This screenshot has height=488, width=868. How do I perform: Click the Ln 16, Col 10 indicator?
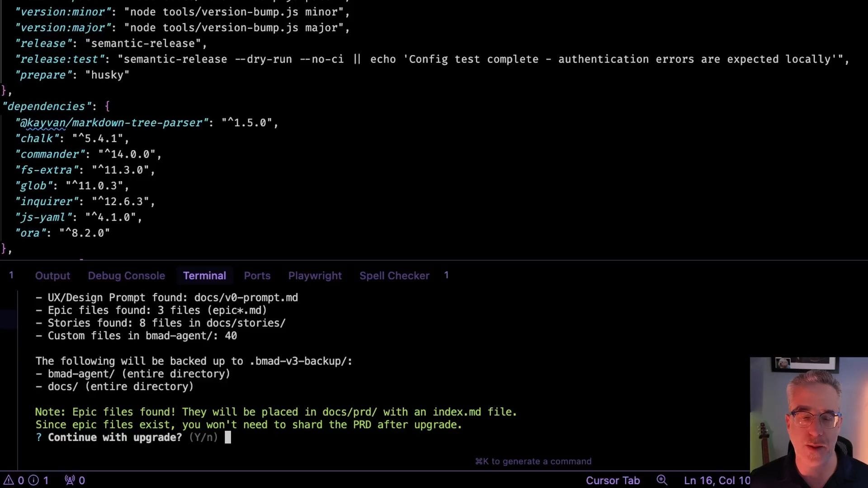[x=717, y=480]
